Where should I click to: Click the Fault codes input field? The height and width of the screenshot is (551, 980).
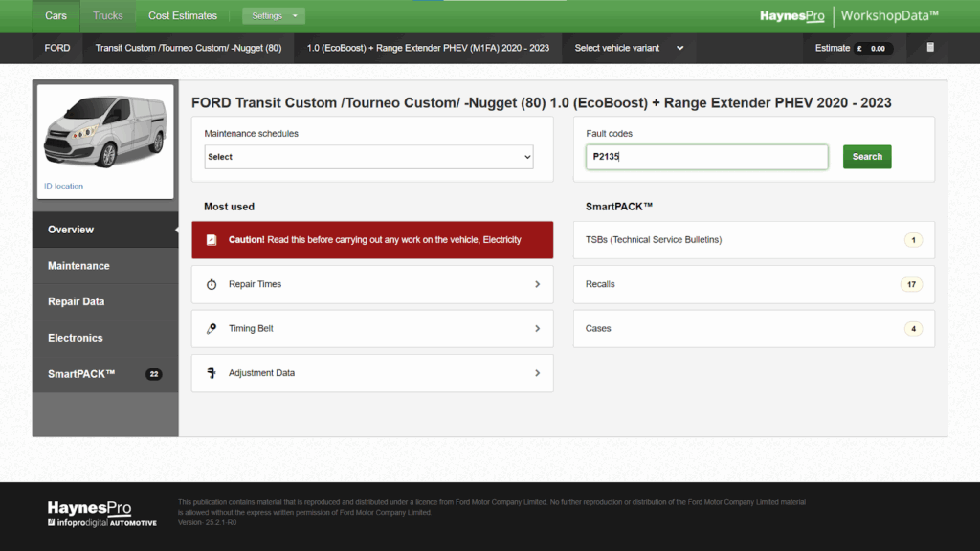[706, 157]
